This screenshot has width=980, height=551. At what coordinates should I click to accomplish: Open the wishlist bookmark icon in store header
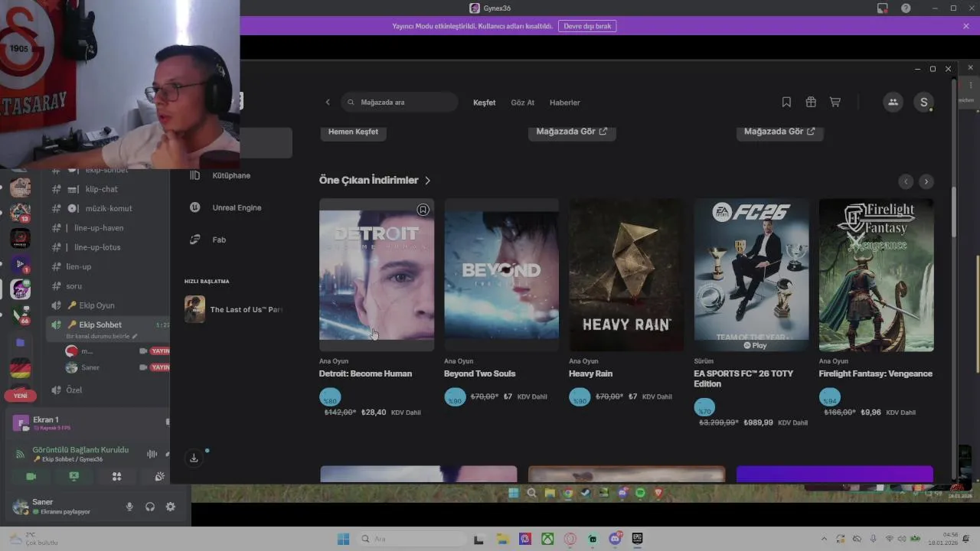(786, 102)
